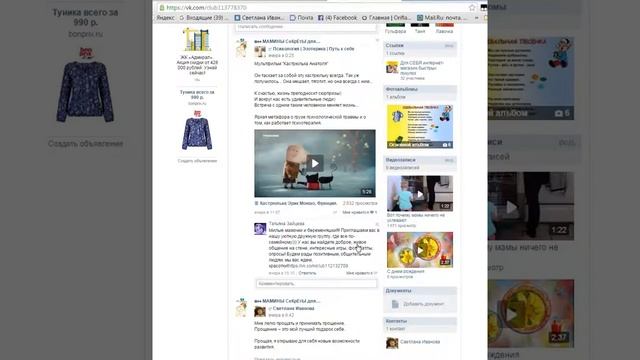Click the Светлана Иванова contact avatar
This screenshot has height=360, width=640.
pyautogui.click(x=392, y=343)
